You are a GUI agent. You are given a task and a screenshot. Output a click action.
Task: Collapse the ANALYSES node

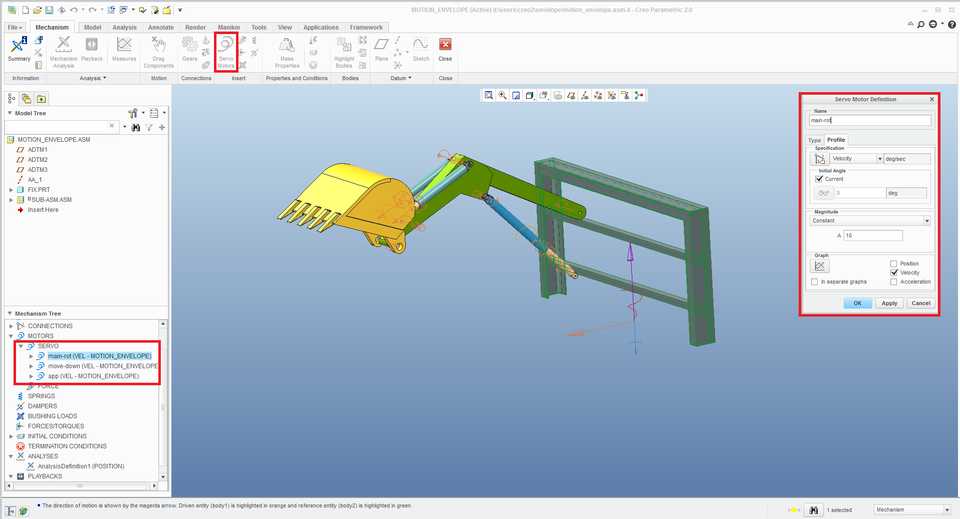click(11, 457)
